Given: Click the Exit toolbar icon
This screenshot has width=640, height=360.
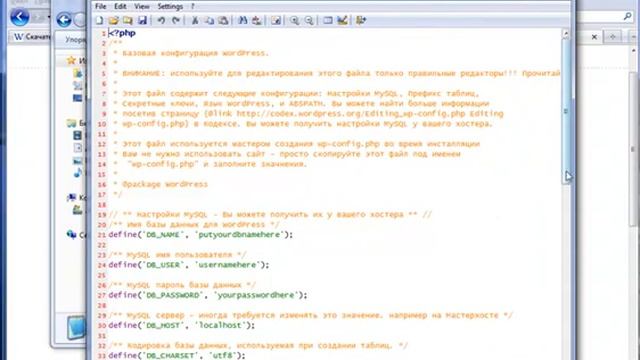Looking at the screenshot, I should pyautogui.click(x=361, y=20).
